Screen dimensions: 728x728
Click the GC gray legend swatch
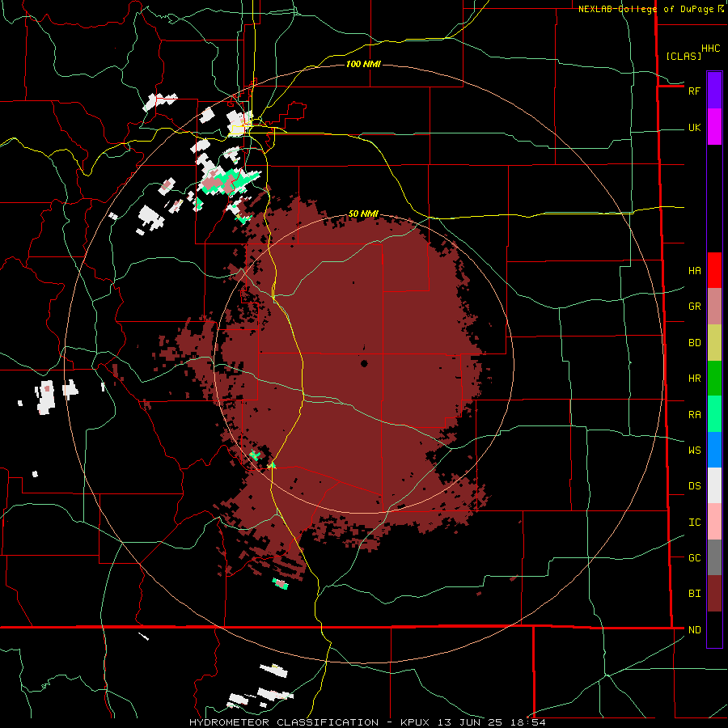[714, 557]
